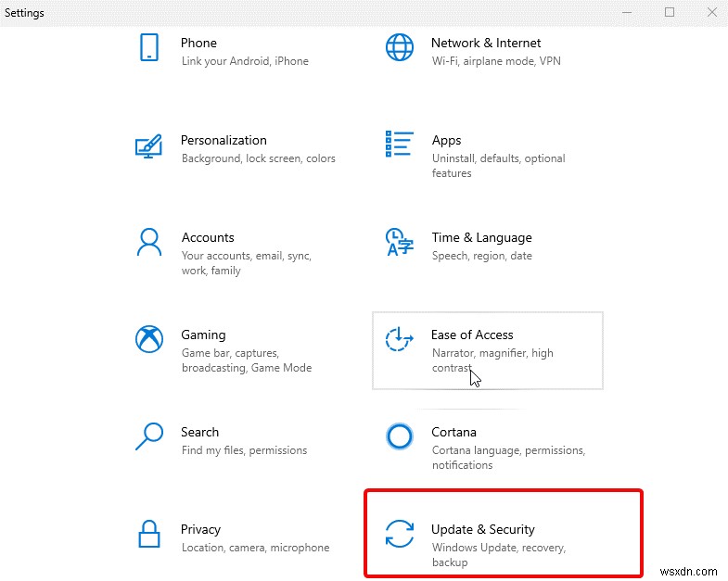The width and height of the screenshot is (728, 581).
Task: Open the Cortana category title
Action: [x=453, y=432]
